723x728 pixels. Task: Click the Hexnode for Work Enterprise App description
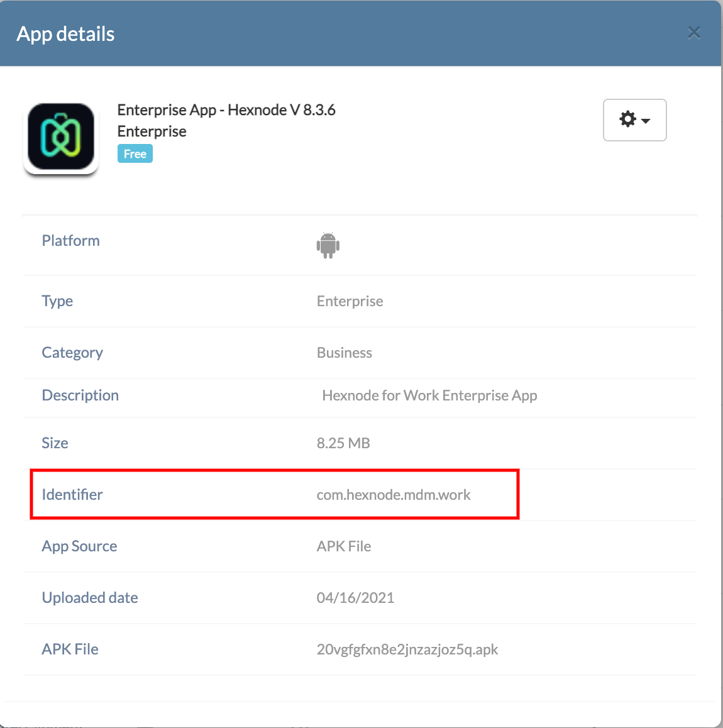point(429,395)
